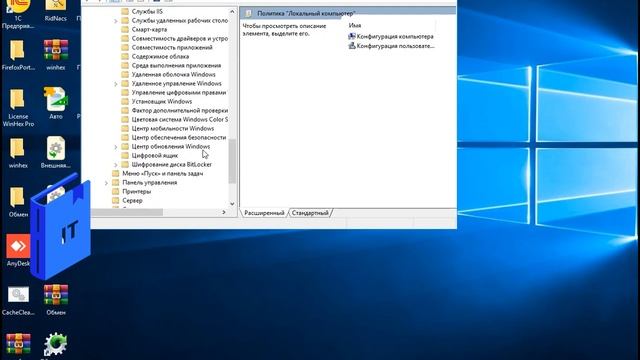Select Совместимость драйверов и устройств folder
The height and width of the screenshot is (360, 640).
(175, 38)
